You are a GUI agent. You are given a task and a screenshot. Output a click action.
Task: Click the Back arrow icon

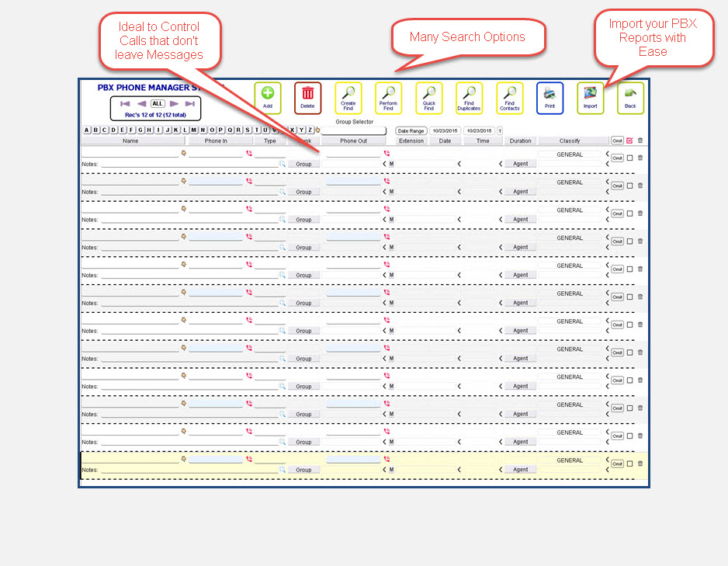pyautogui.click(x=630, y=94)
